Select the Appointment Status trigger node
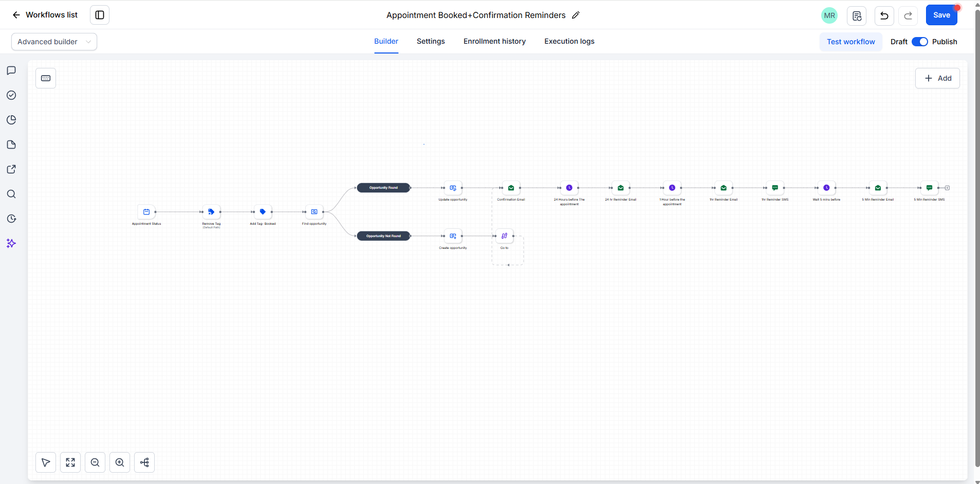 146,212
